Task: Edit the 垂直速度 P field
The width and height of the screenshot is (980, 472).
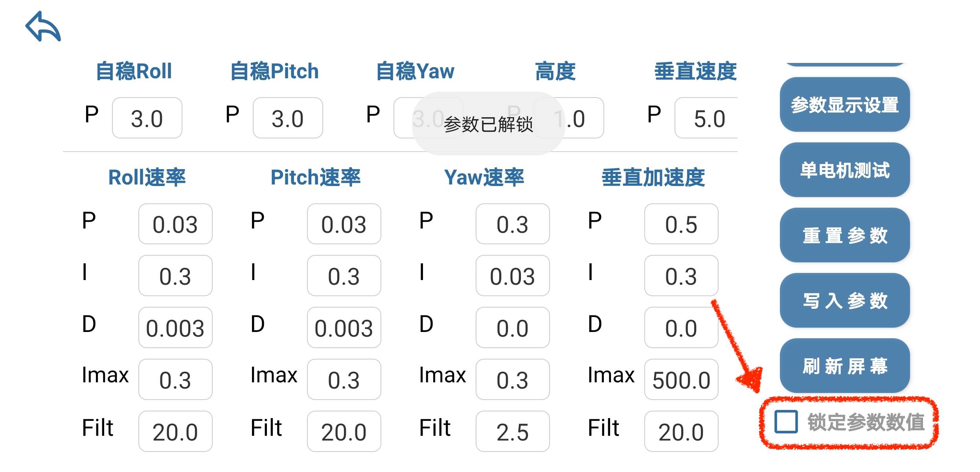Action: (x=707, y=118)
